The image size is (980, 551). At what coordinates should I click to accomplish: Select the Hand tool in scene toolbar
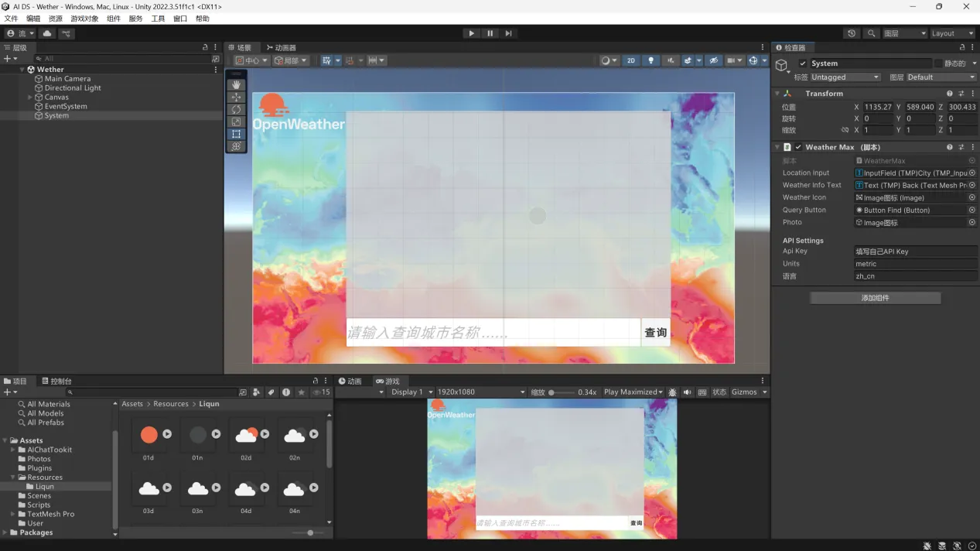click(237, 85)
